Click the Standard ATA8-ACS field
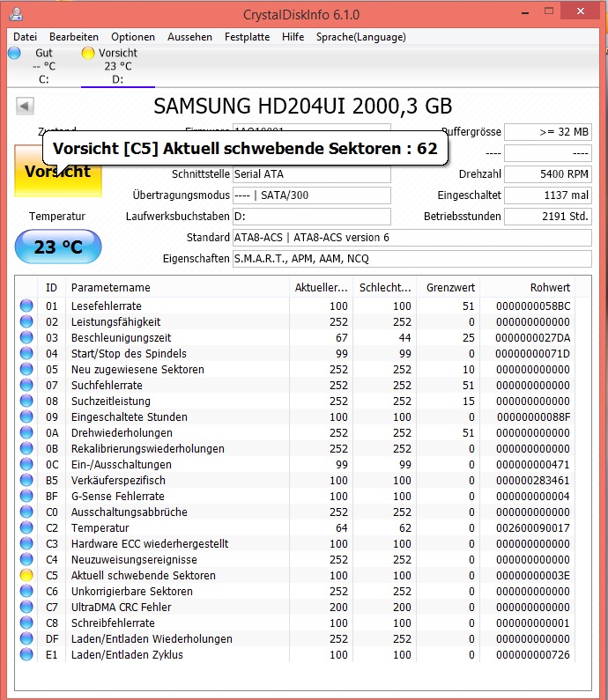 coord(412,238)
